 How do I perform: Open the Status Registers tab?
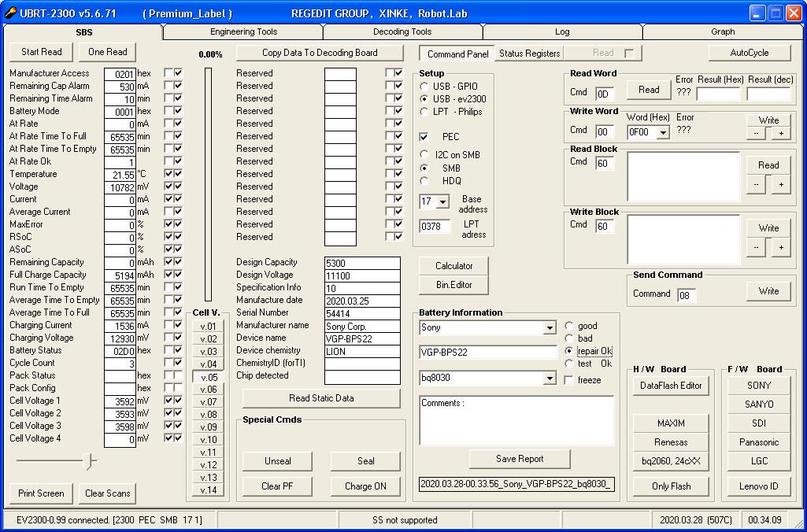(x=529, y=53)
